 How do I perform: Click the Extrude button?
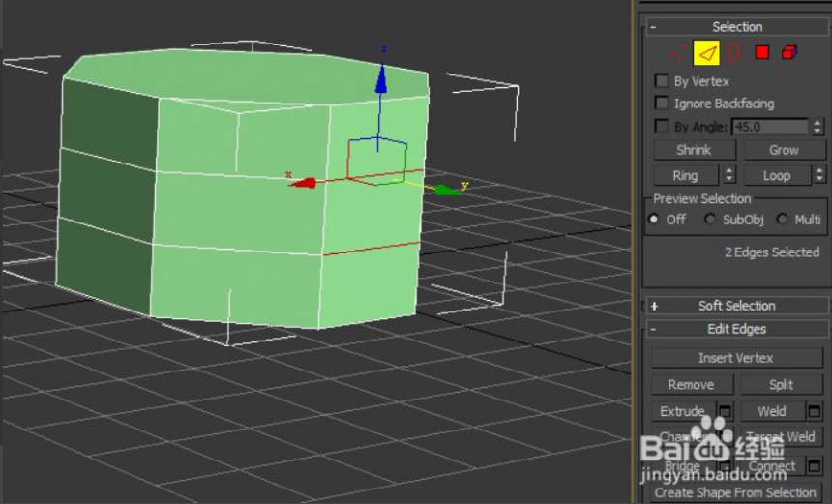click(683, 411)
